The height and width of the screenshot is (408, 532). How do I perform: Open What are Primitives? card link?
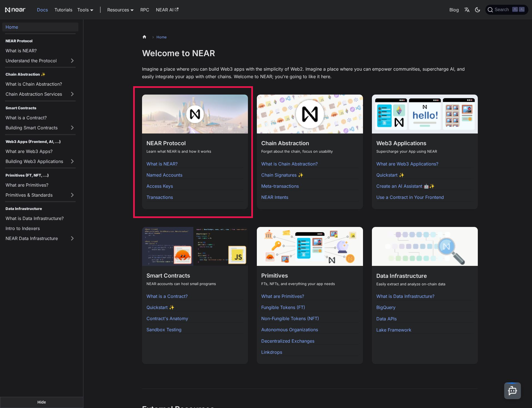pos(282,296)
